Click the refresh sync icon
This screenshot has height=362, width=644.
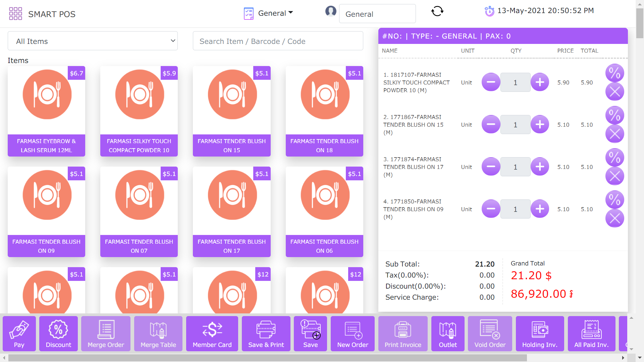[x=437, y=11]
